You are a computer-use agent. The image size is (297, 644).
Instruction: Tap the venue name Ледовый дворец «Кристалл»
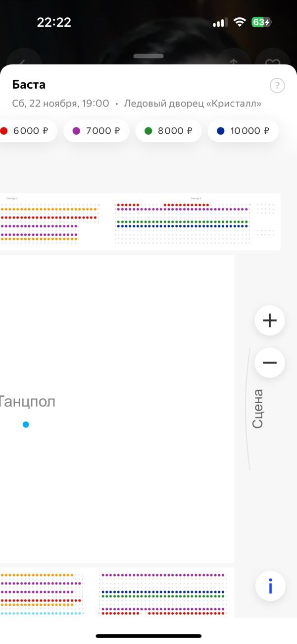tap(193, 104)
